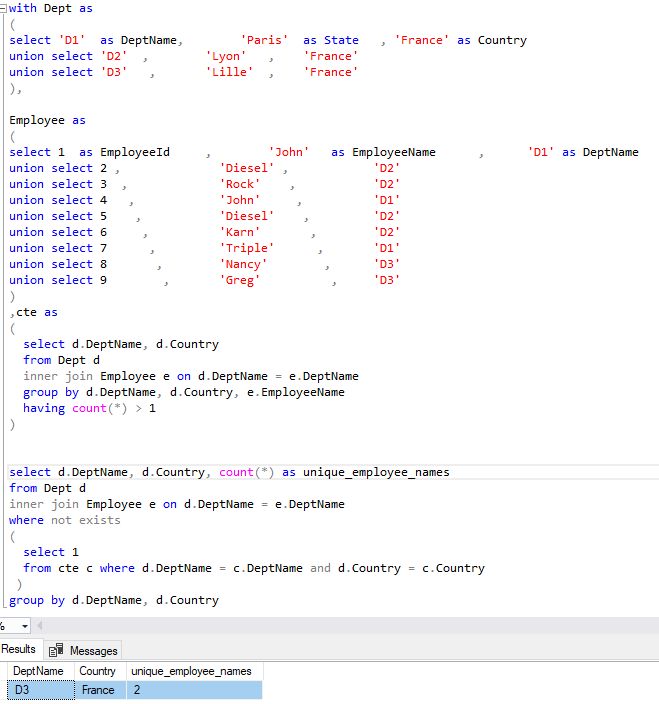659x704 pixels.
Task: Click the 'Lille' string literal
Action: tap(229, 72)
